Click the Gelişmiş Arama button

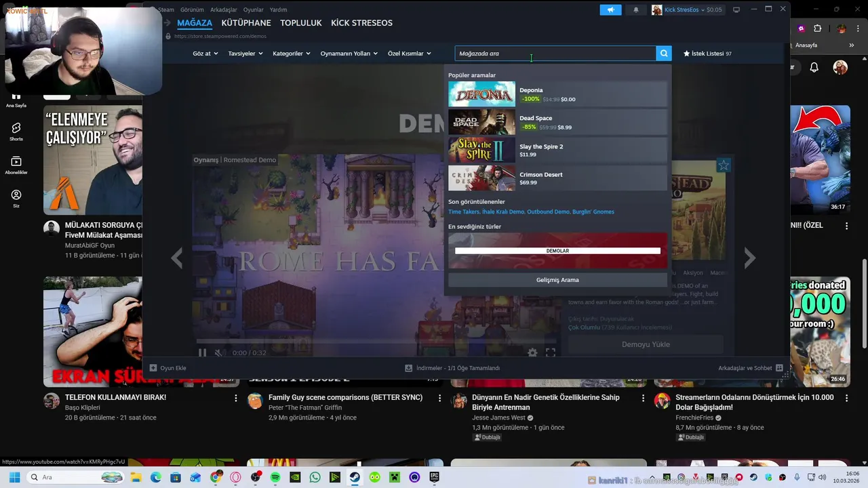[557, 280]
